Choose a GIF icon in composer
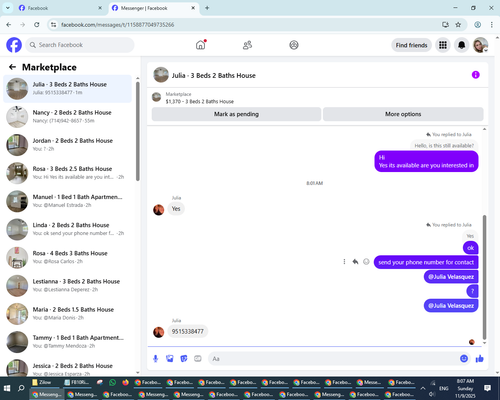The height and width of the screenshot is (400, 500). (x=198, y=359)
